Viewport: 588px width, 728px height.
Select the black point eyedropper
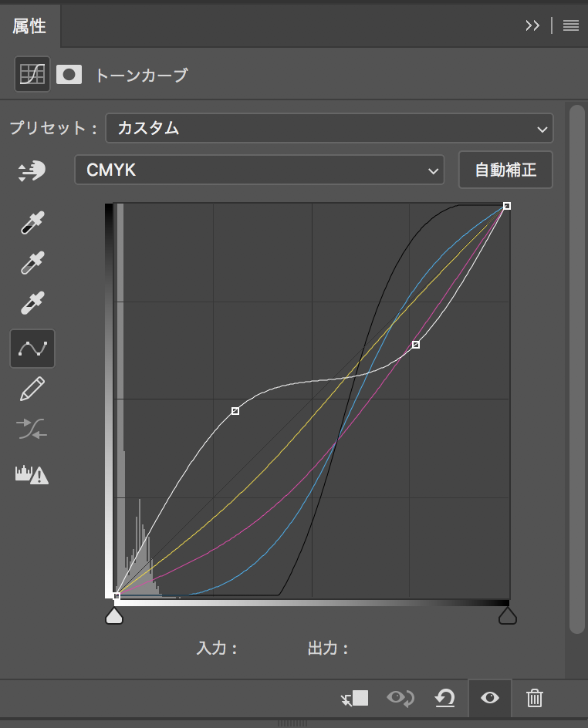(x=32, y=224)
